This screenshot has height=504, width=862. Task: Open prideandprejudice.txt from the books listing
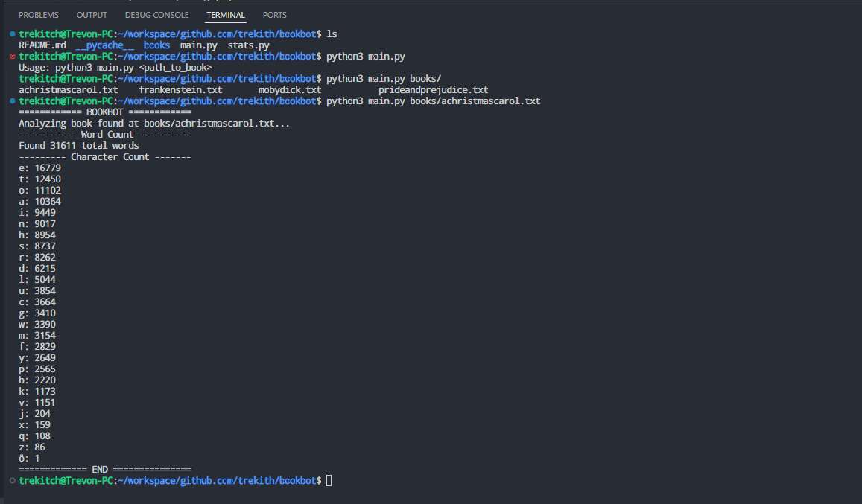[x=433, y=89]
